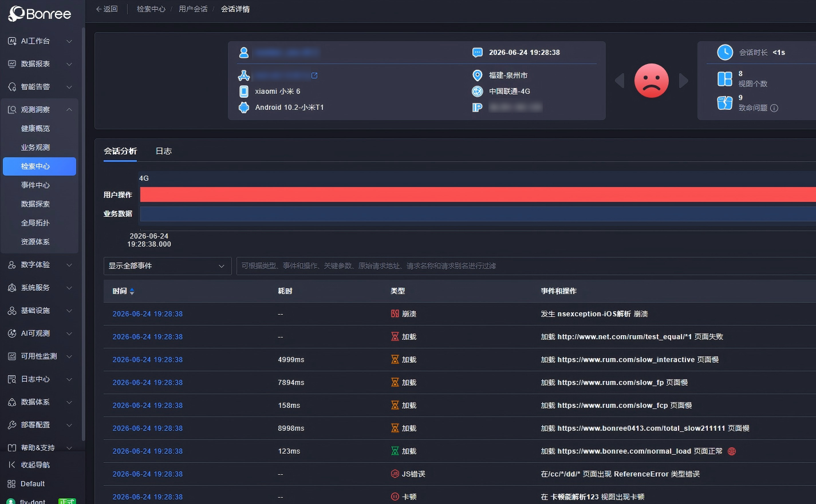
Task: Select 检索中心 in sidebar
Action: pyautogui.click(x=40, y=166)
